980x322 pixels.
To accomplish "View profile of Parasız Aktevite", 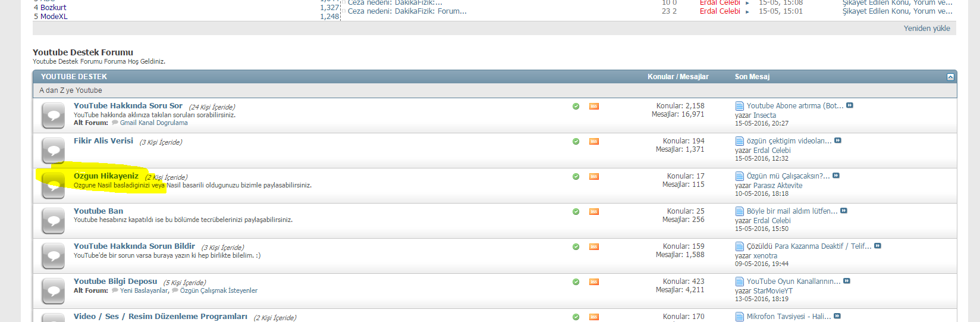I will pos(778,186).
